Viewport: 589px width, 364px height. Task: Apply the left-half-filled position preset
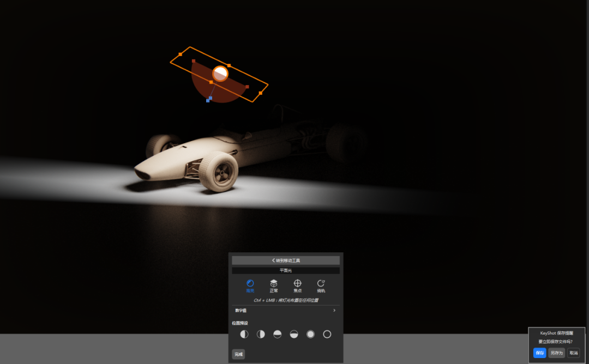pyautogui.click(x=244, y=334)
